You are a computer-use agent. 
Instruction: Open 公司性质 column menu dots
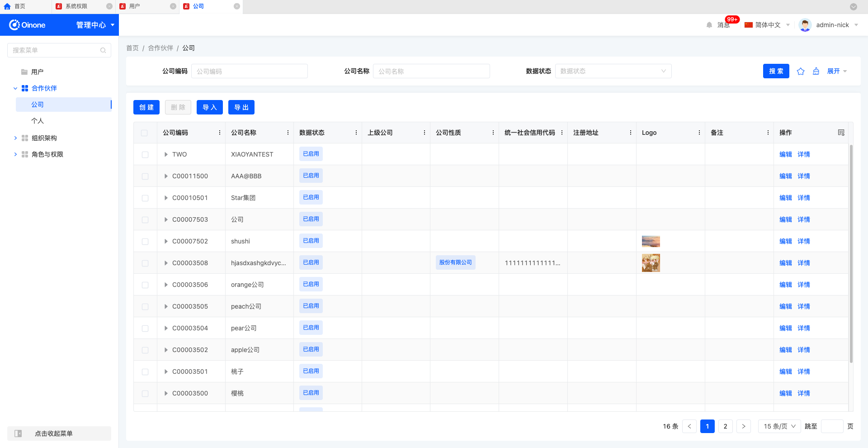[493, 133]
